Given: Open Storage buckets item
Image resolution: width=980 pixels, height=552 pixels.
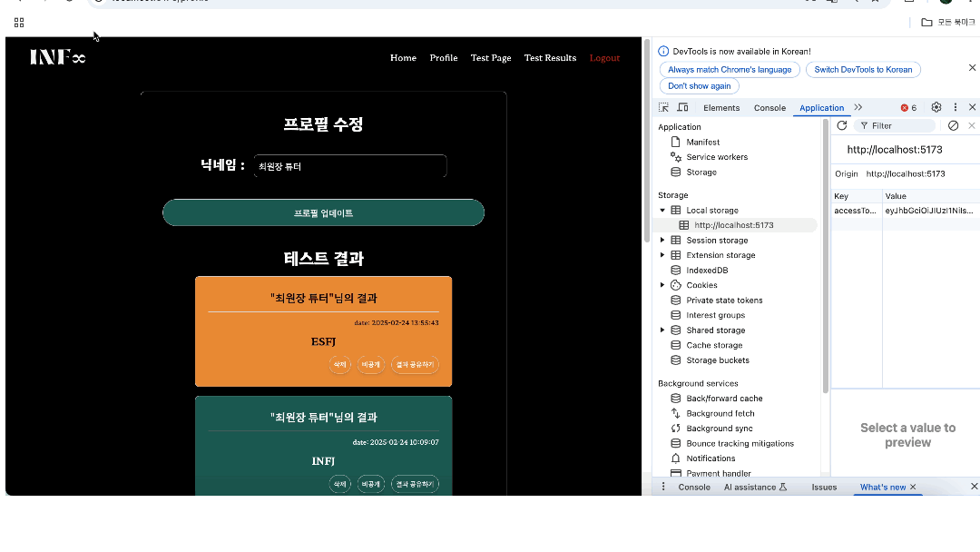Looking at the screenshot, I should point(717,360).
